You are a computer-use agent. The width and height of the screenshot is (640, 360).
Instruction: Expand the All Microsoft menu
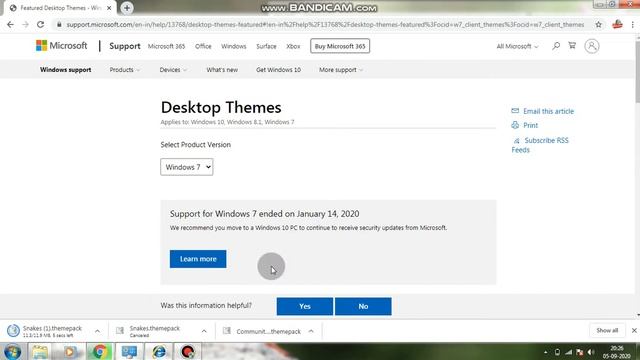point(517,46)
